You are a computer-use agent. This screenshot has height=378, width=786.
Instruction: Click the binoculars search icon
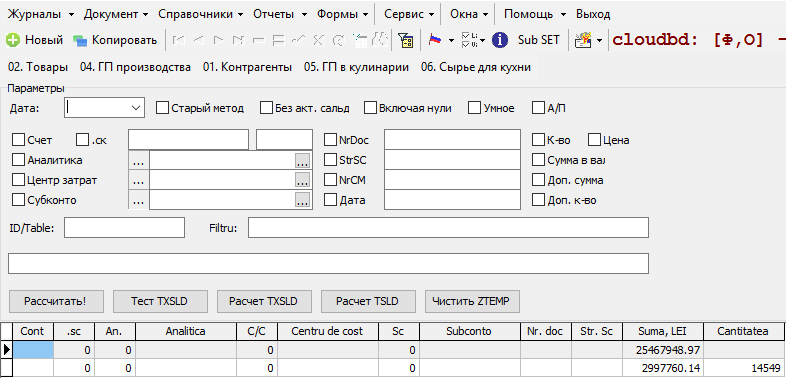pos(381,40)
